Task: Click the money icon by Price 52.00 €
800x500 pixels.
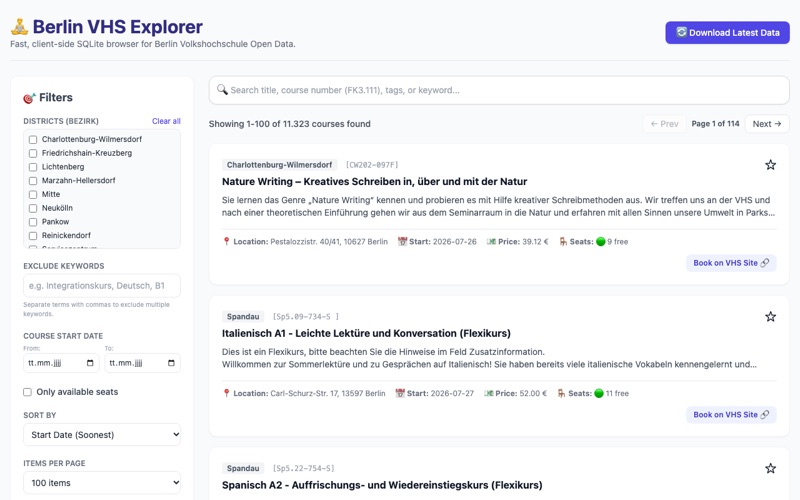Action: 489,393
